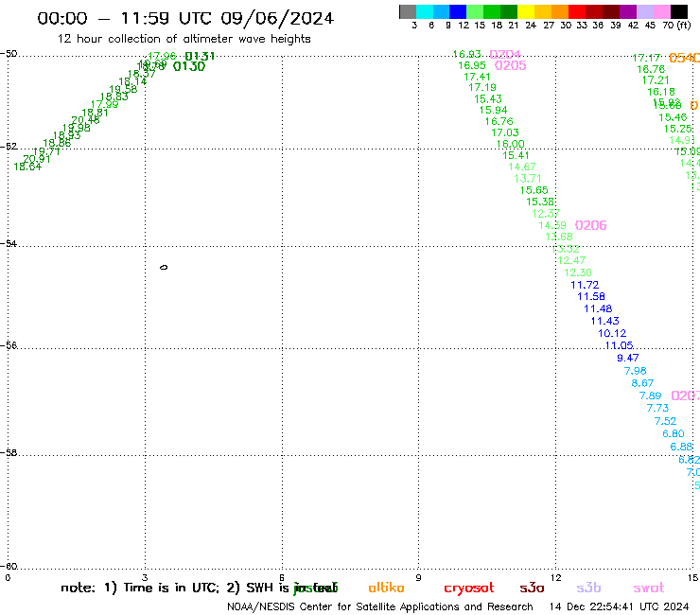This screenshot has height=615, width=700.
Task: Select the timestamp '14 Dec 22:54:41 UTC 2024'
Action: [x=619, y=607]
